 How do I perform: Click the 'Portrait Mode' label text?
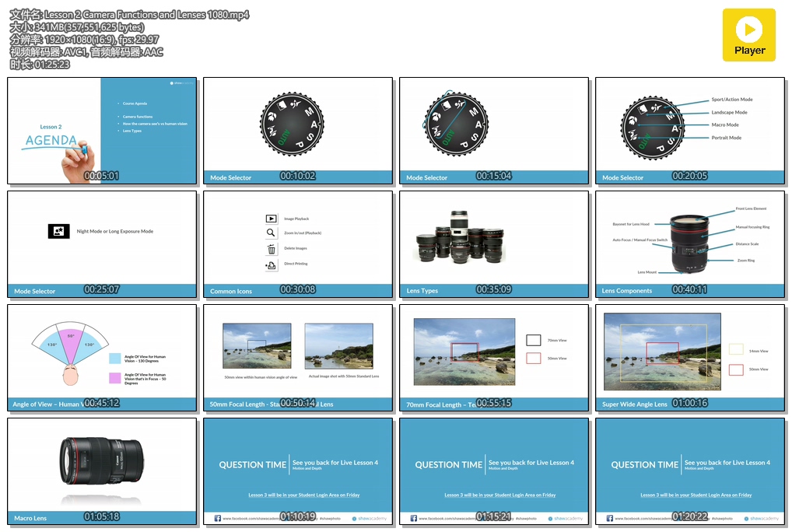(x=727, y=138)
